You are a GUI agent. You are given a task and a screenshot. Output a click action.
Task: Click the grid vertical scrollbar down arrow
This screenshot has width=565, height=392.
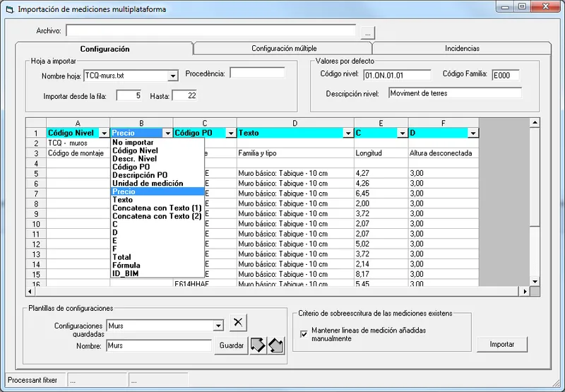pyautogui.click(x=535, y=281)
